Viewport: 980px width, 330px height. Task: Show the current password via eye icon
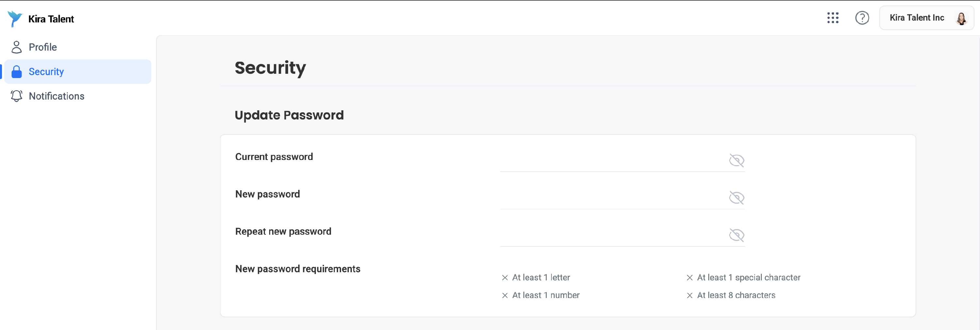tap(737, 161)
